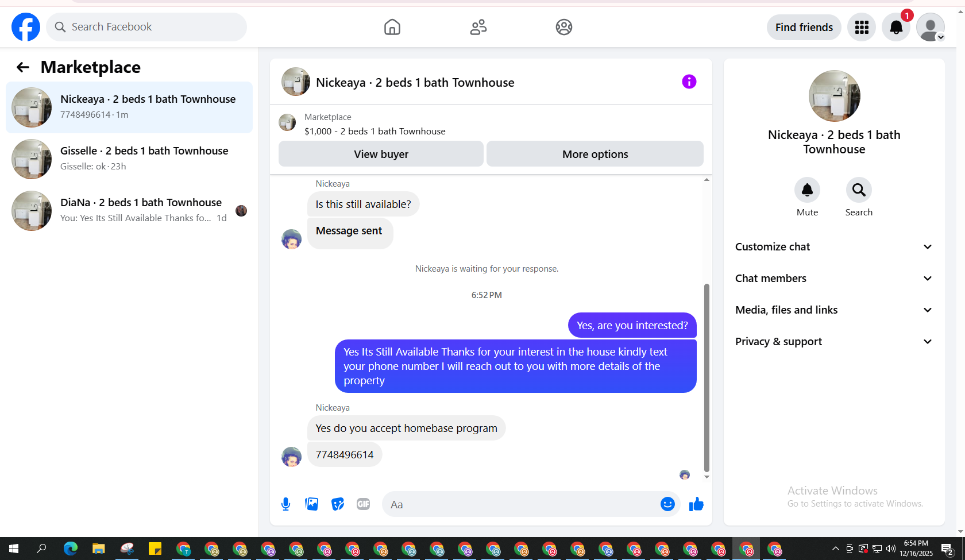965x560 pixels.
Task: Open the taskbar volume control
Action: 891,549
